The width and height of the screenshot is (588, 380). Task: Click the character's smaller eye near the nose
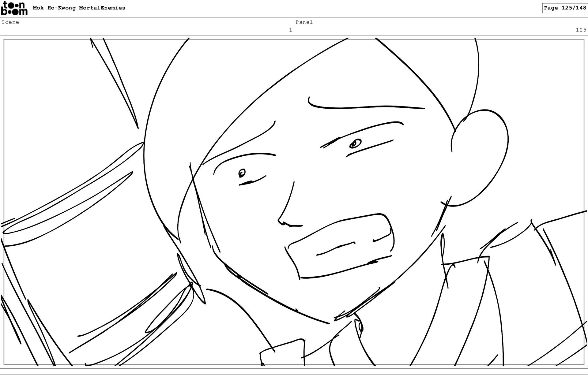pyautogui.click(x=242, y=173)
